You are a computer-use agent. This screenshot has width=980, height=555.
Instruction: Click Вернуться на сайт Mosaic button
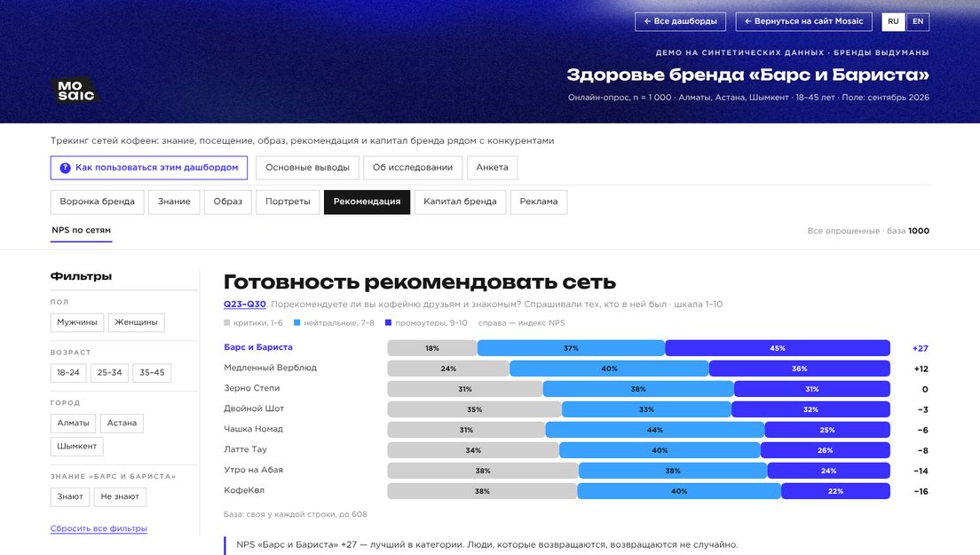(x=803, y=21)
